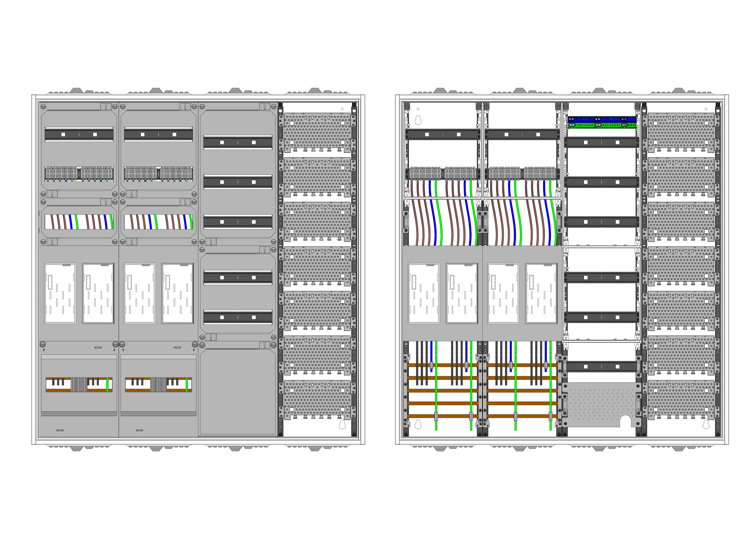756x535 pixels.
Task: Click slotted screw at left cabinet's top-left corner
Action: pyautogui.click(x=43, y=106)
